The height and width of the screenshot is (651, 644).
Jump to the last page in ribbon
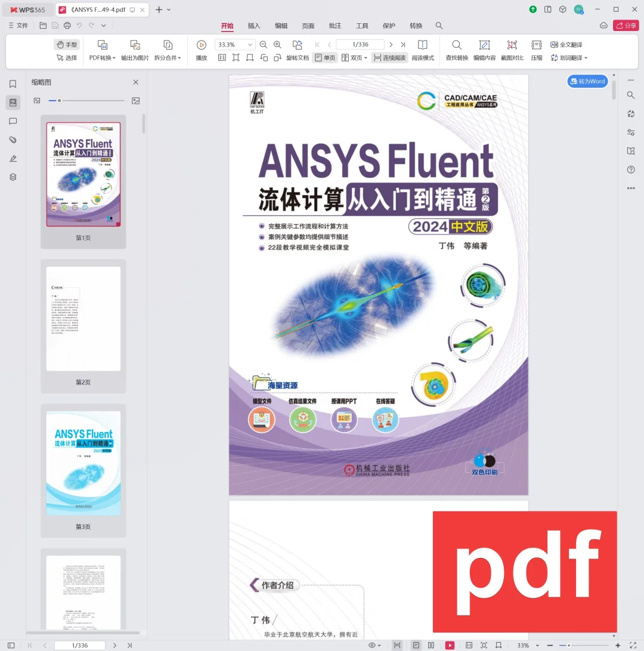pos(402,45)
